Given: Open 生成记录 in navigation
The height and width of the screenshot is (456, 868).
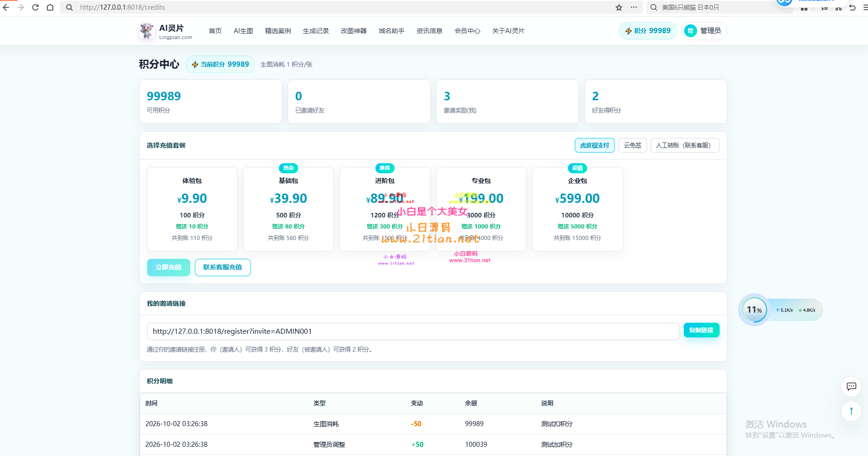Looking at the screenshot, I should pyautogui.click(x=316, y=31).
